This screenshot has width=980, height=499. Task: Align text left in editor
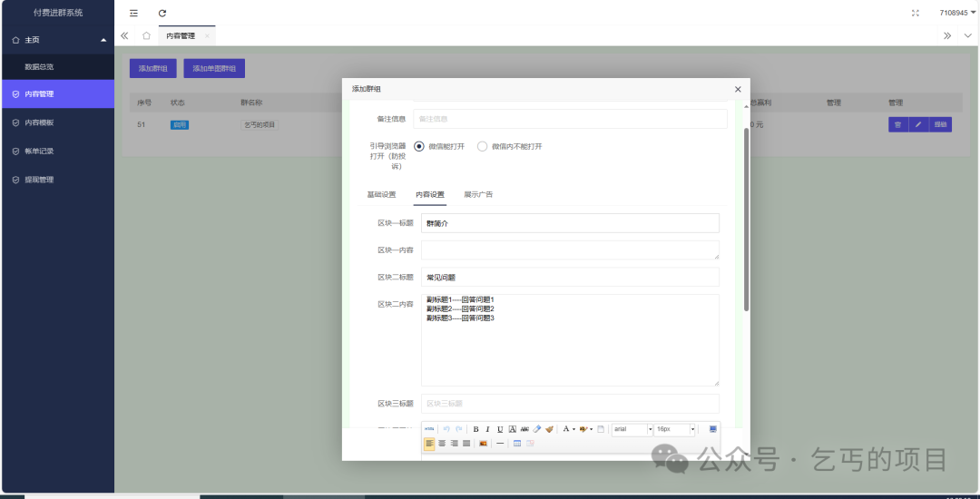[429, 444]
